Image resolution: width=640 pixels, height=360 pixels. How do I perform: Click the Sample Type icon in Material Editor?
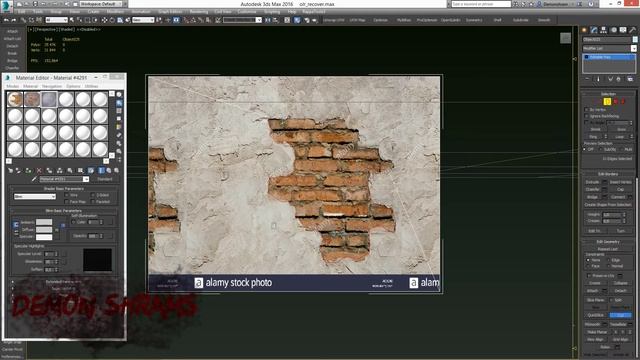[x=119, y=94]
